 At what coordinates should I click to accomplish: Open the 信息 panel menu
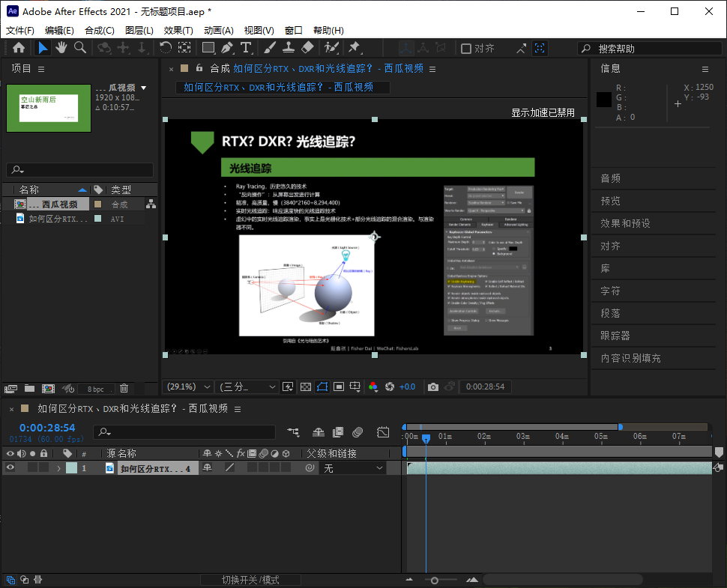click(705, 69)
